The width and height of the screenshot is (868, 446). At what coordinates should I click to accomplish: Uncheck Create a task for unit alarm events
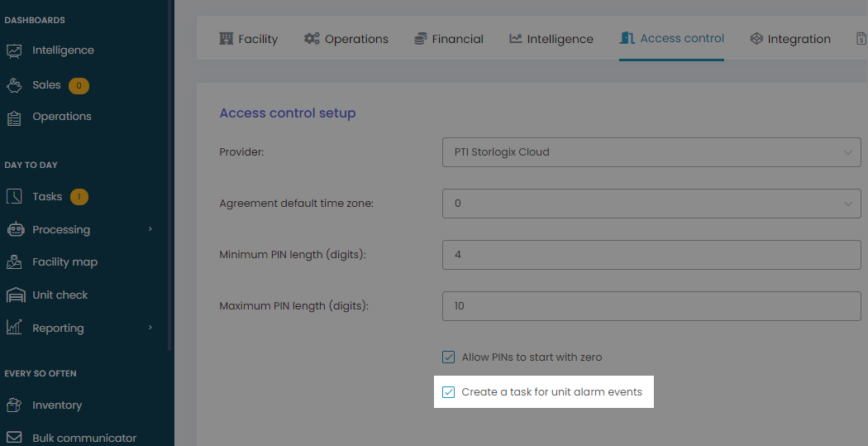tap(448, 392)
